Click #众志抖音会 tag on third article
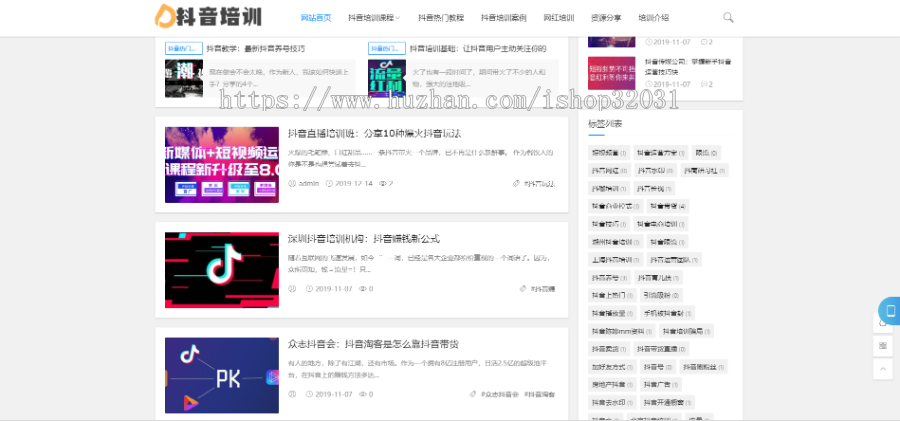 [499, 395]
